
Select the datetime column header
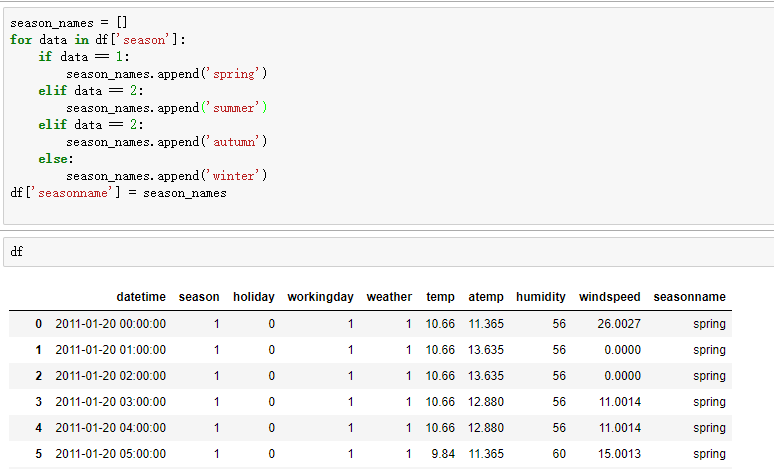pyautogui.click(x=141, y=297)
